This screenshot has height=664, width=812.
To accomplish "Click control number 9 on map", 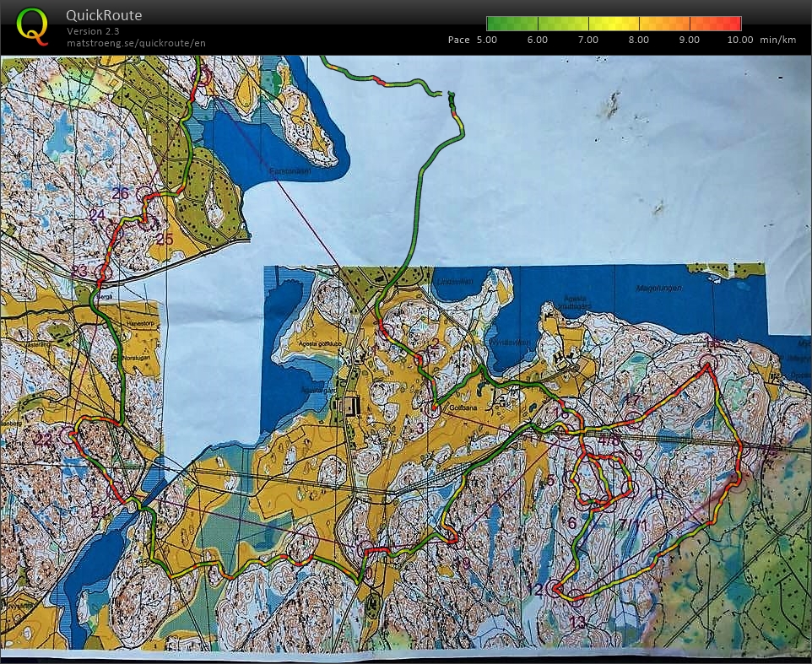I will (x=638, y=455).
